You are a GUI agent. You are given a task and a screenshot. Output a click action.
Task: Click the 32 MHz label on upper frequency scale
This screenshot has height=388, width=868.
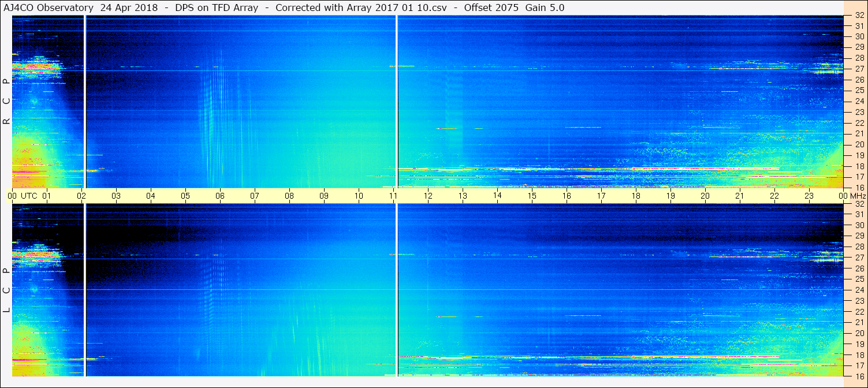(858, 16)
